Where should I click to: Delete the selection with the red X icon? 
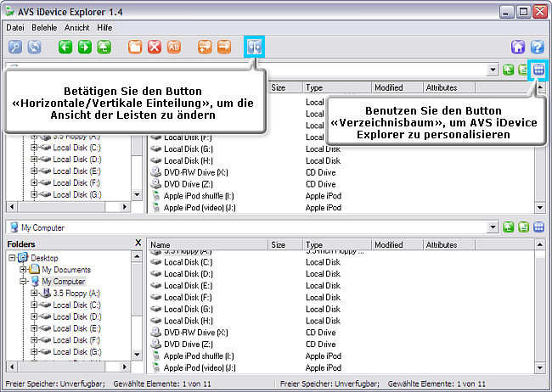point(155,47)
